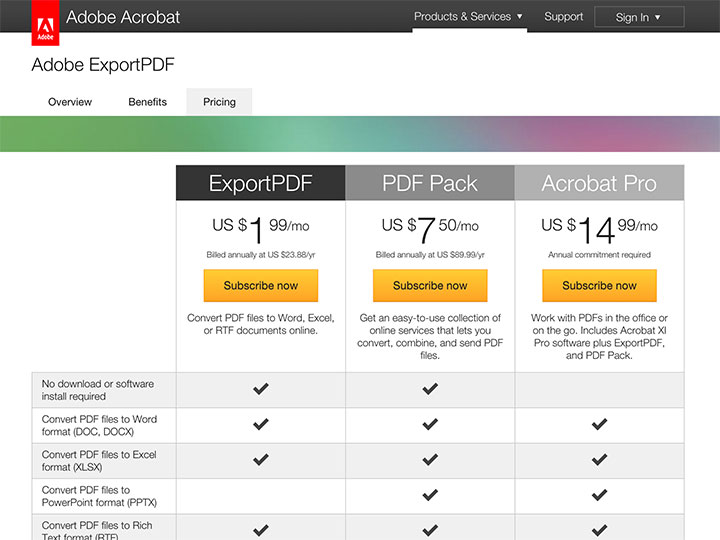Click PDF Pack checkmark in Word format row
Viewport: 720px width, 540px height.
coord(430,424)
